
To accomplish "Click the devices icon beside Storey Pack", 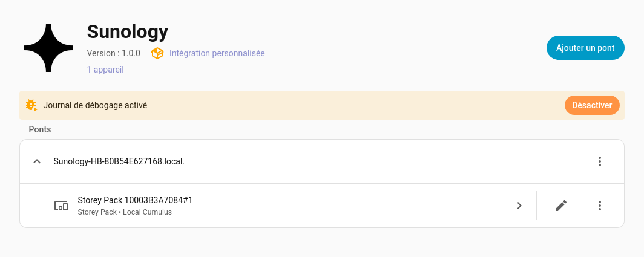I will 61,206.
